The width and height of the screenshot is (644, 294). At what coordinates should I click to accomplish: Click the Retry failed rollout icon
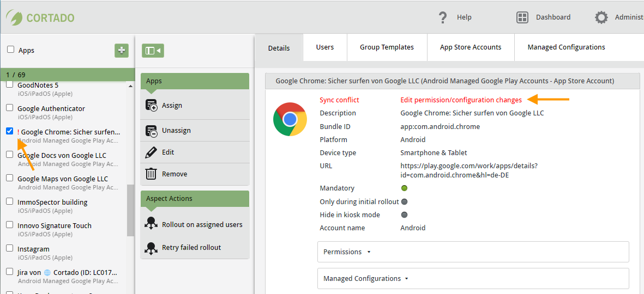point(152,248)
